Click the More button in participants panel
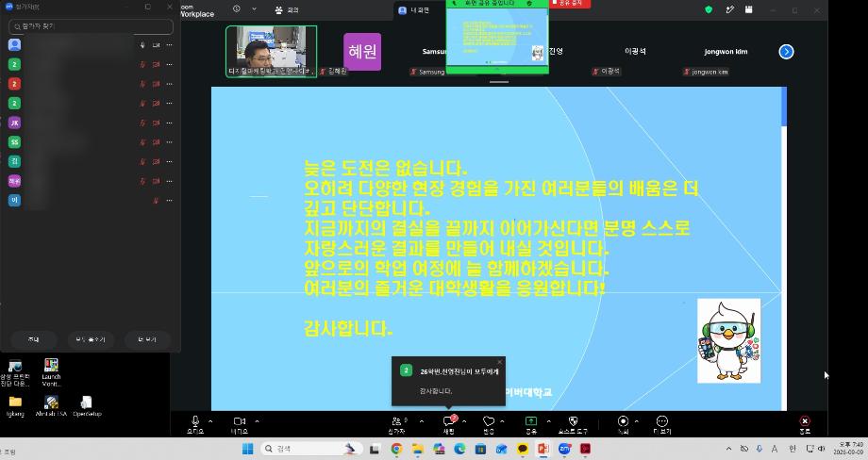 click(147, 339)
